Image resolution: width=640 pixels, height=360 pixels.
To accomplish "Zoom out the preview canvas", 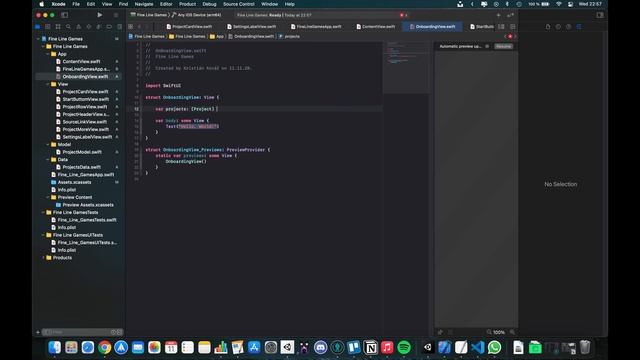I will (489, 332).
